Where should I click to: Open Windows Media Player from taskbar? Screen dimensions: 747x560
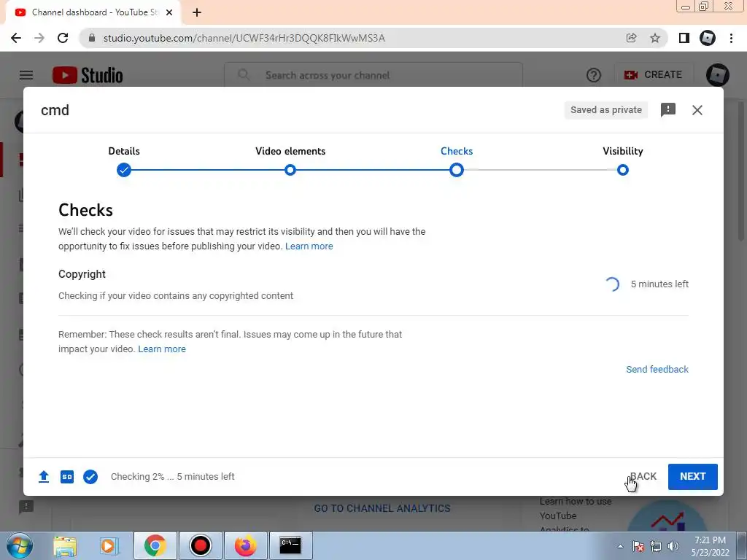point(108,545)
